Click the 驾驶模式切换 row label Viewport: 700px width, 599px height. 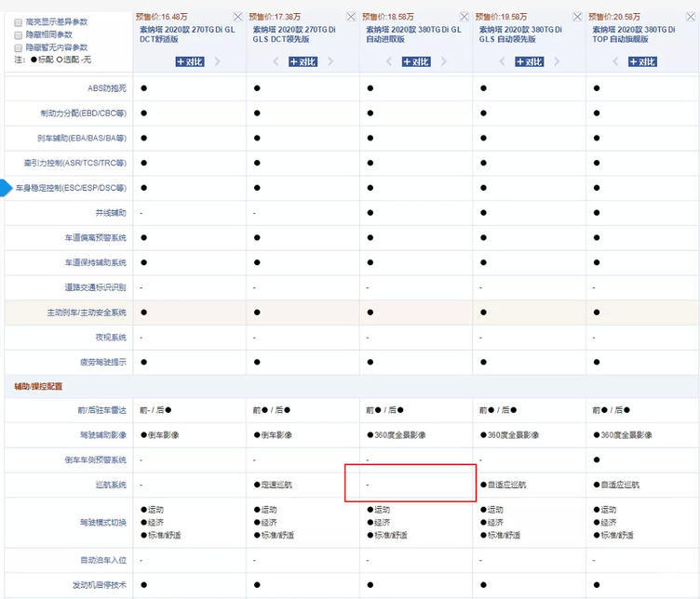click(x=103, y=523)
